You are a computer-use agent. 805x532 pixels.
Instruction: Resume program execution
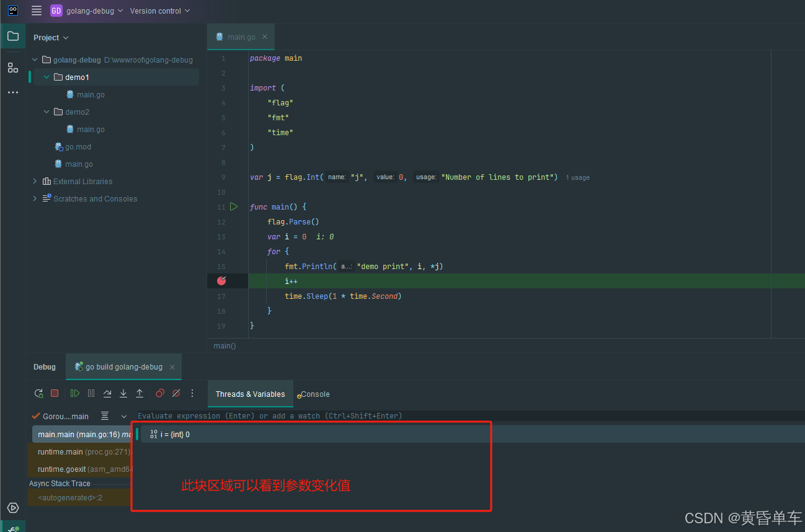(75, 393)
